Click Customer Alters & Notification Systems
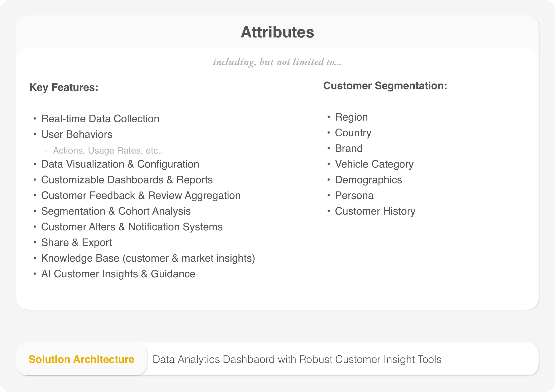 pyautogui.click(x=132, y=227)
